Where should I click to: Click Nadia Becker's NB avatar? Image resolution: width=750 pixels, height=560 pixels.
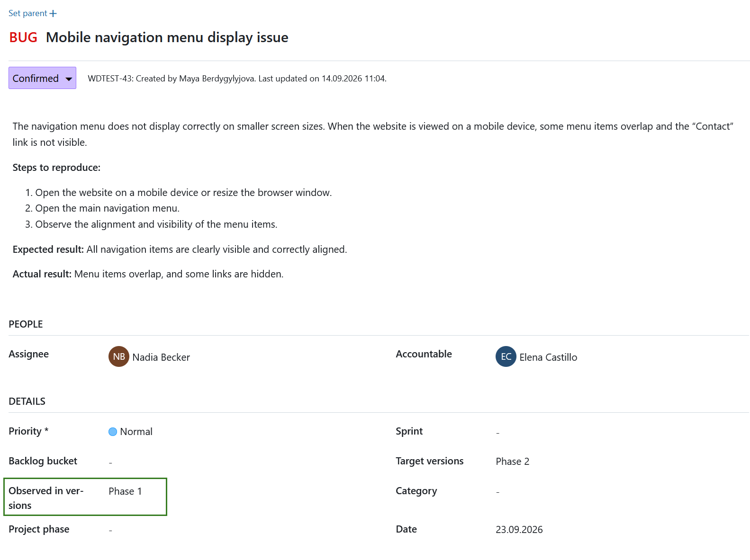tap(119, 356)
